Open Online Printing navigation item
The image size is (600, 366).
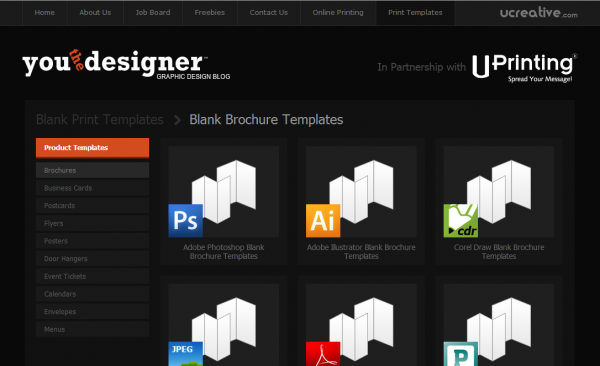click(x=338, y=13)
